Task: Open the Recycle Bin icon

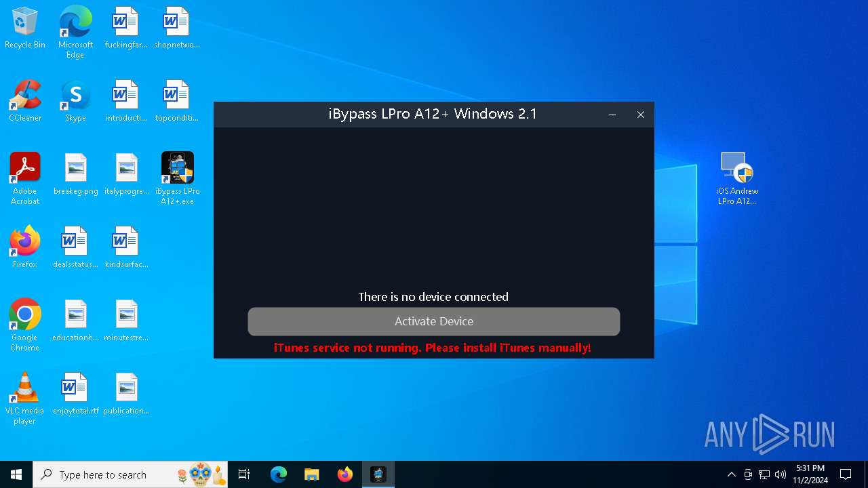Action: 25,28
